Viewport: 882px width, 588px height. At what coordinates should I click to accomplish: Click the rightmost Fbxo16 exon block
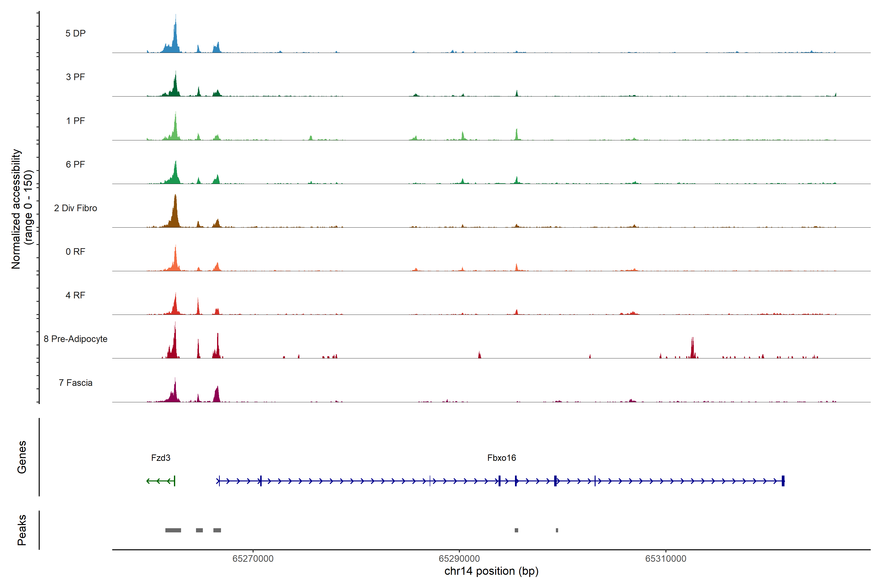click(783, 481)
